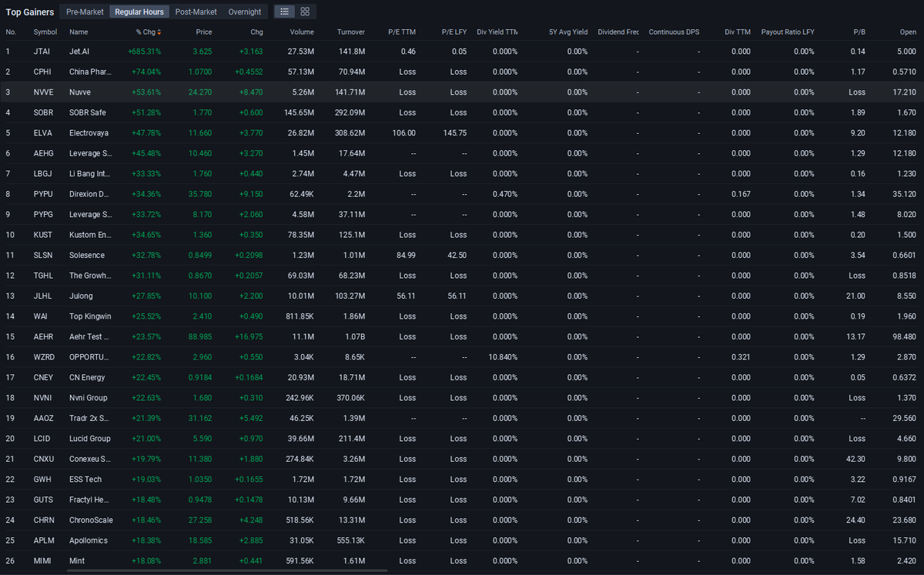Switch to list view layout
The height and width of the screenshot is (575, 924).
click(x=285, y=12)
